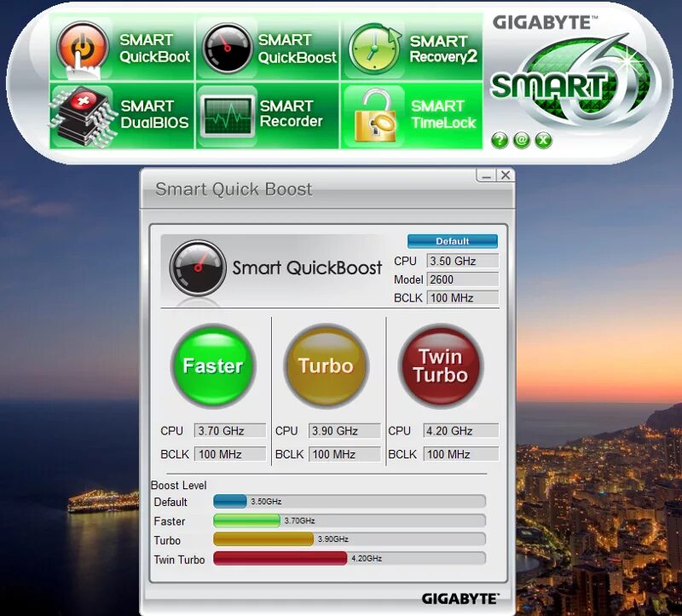Open SMART Recorder monitor icon
Viewport: 682px width, 616px height.
coord(227,116)
